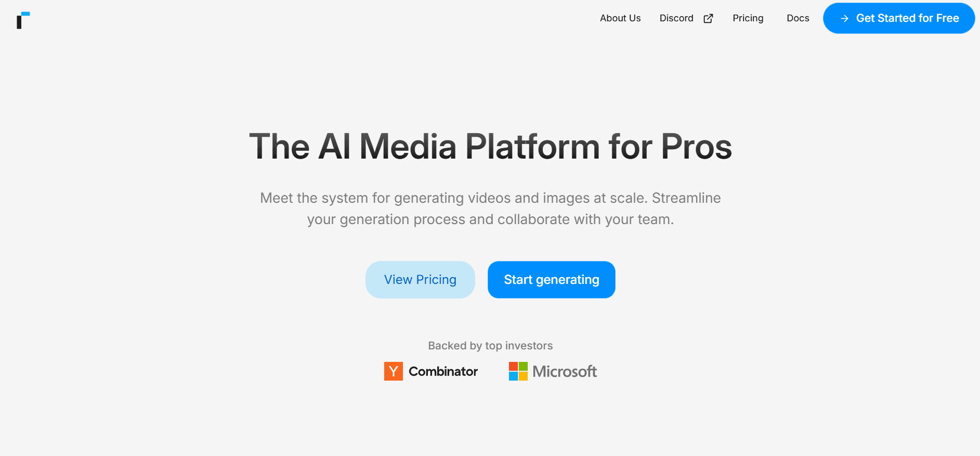Click the 'r' logo mark in the top-left

point(23,19)
